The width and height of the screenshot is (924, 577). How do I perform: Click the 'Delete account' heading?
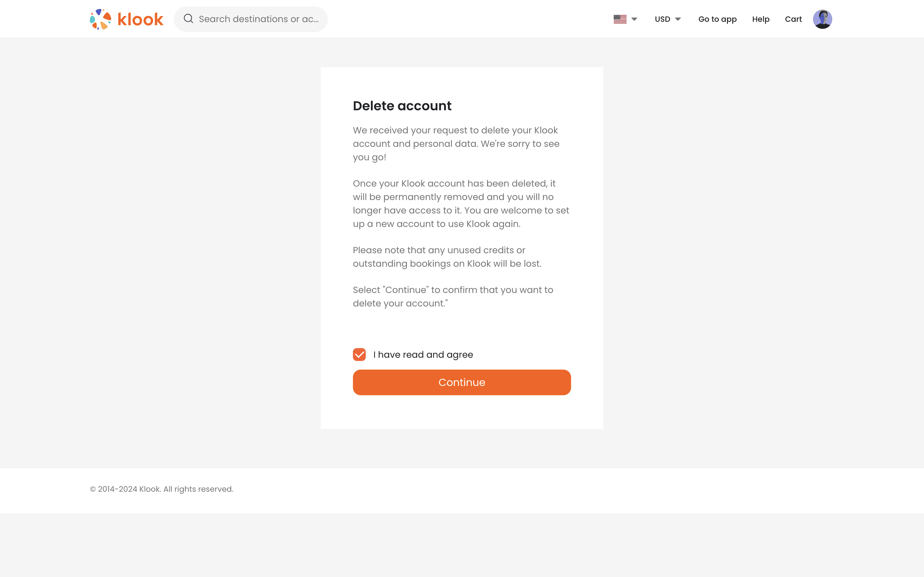(402, 106)
